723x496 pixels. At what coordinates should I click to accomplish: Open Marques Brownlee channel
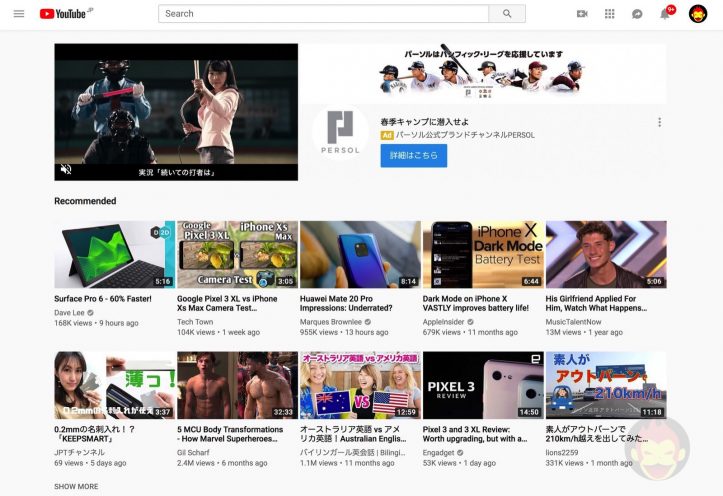pyautogui.click(x=331, y=322)
